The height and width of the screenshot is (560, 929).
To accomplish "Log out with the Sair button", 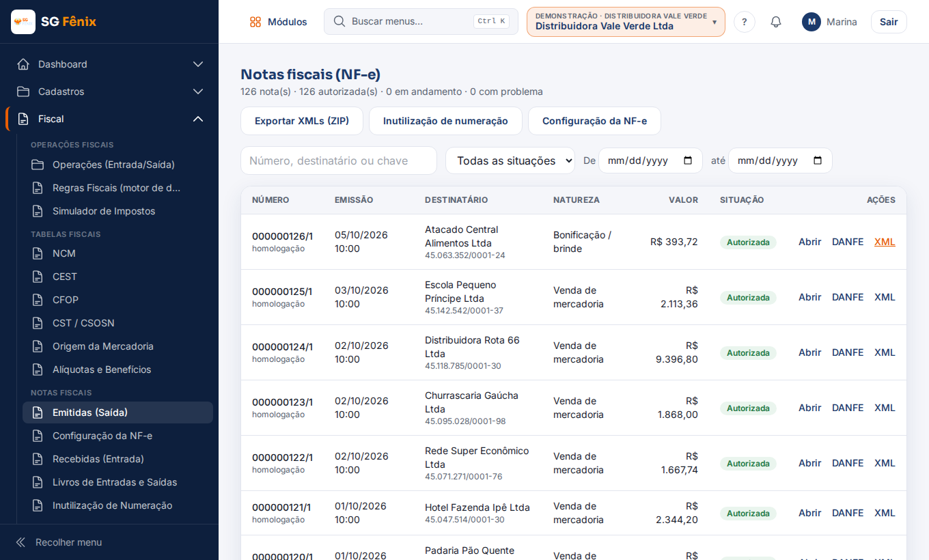I will click(x=889, y=22).
